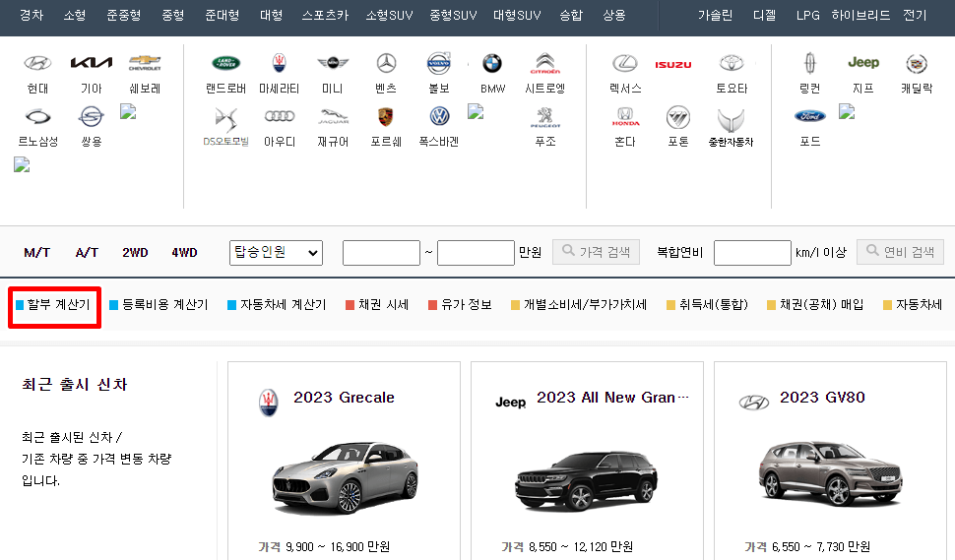The width and height of the screenshot is (955, 560).
Task: Select the 디젤 fuel type menu
Action: (x=764, y=15)
